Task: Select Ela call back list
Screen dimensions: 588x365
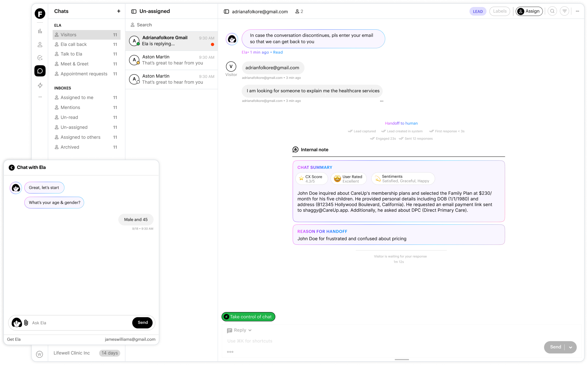Action: tap(86, 44)
